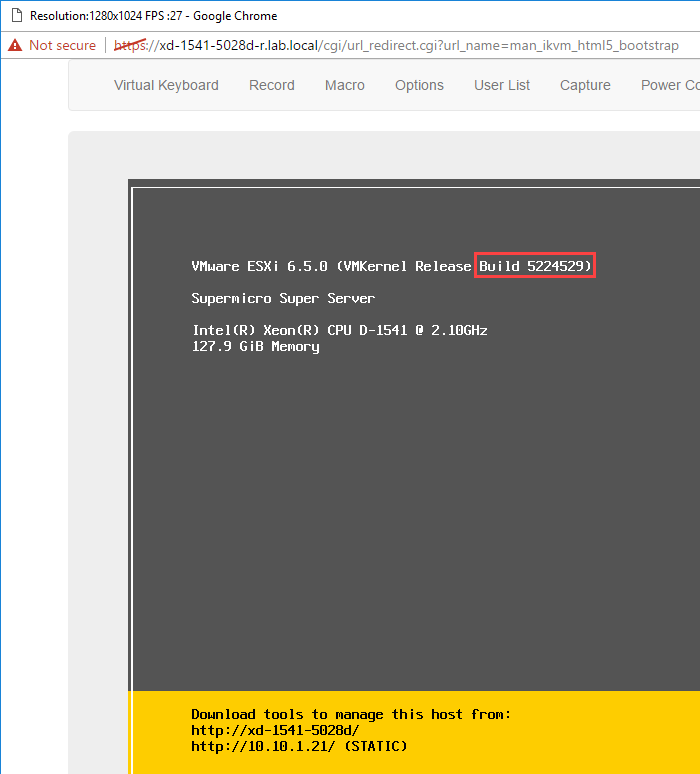
Task: Click the Build 5224529 text
Action: (535, 266)
